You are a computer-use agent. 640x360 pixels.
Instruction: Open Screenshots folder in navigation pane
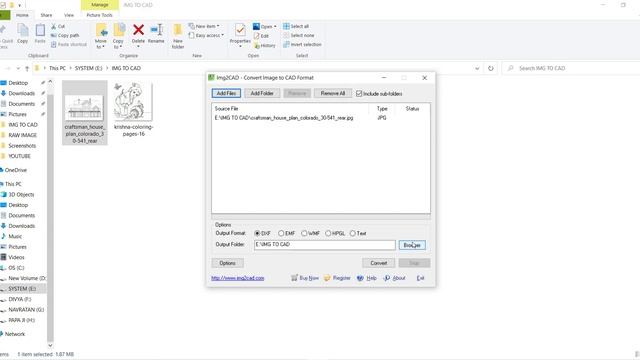(x=22, y=146)
